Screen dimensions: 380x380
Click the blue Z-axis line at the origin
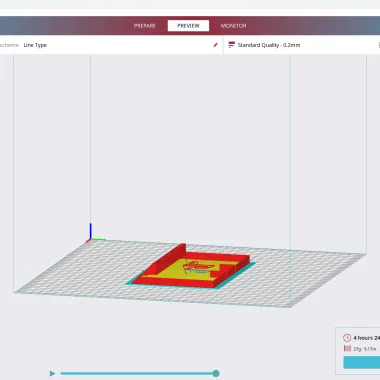pyautogui.click(x=90, y=231)
